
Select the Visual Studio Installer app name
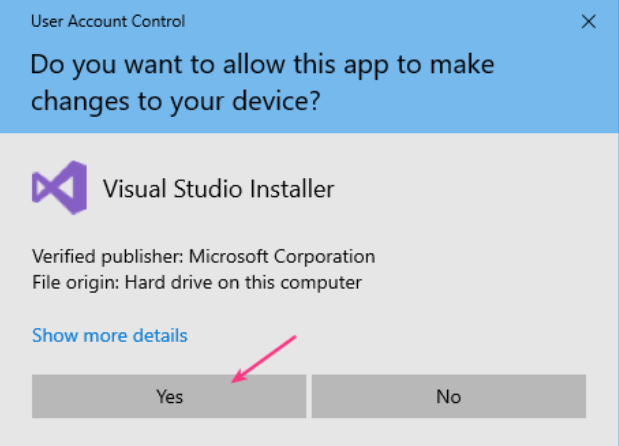(218, 188)
